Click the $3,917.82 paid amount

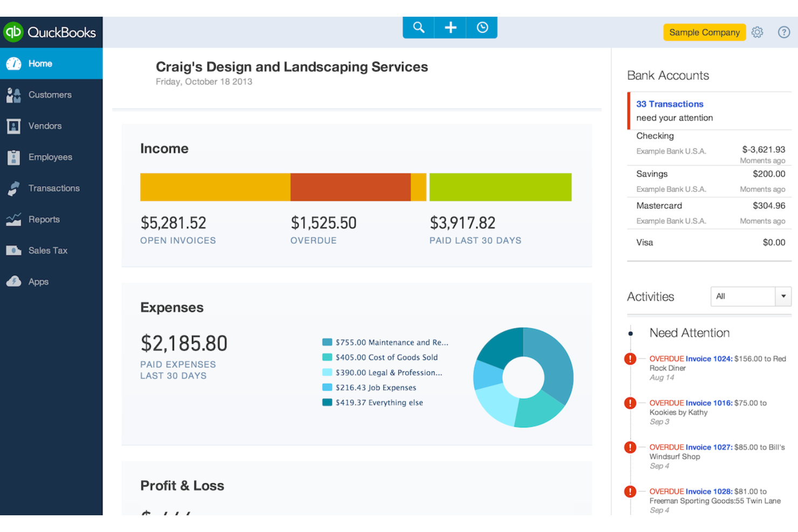click(x=463, y=223)
